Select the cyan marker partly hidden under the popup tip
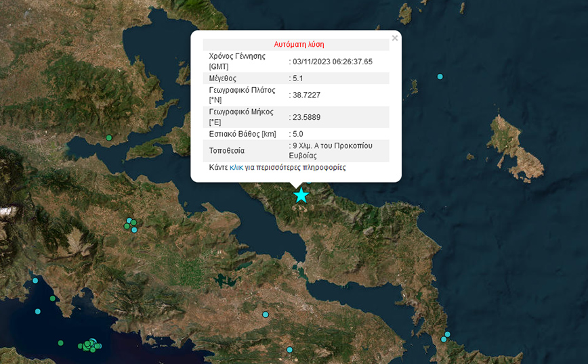This screenshot has width=588, height=364. (x=309, y=182)
